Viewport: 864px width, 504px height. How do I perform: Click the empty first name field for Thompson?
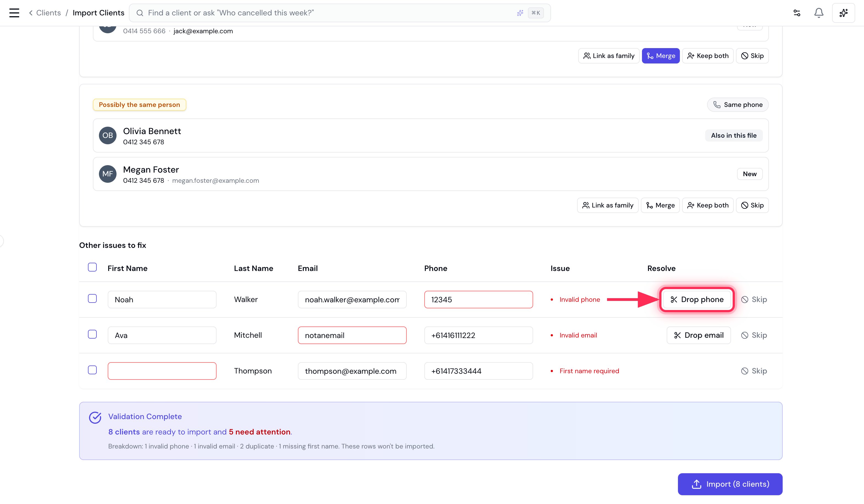click(162, 371)
